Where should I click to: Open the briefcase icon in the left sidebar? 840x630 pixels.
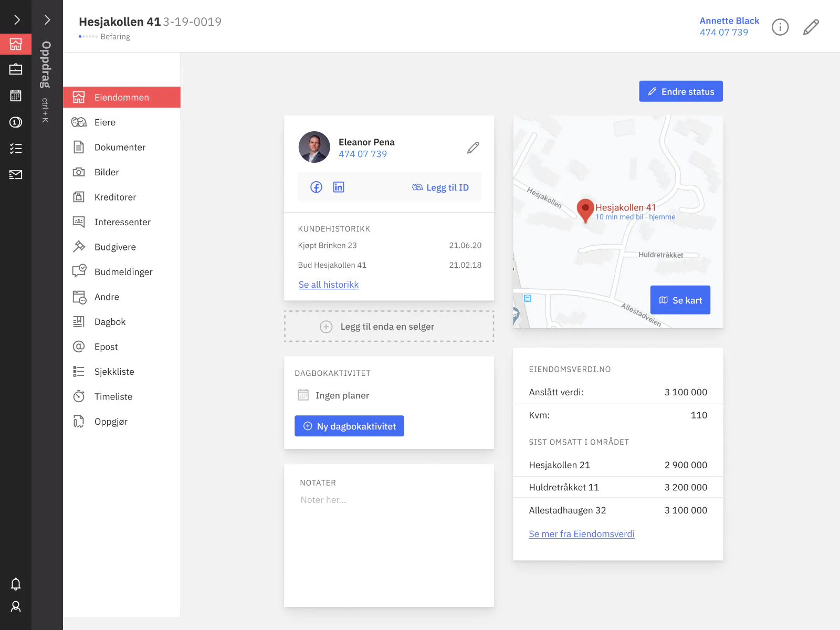tap(16, 69)
